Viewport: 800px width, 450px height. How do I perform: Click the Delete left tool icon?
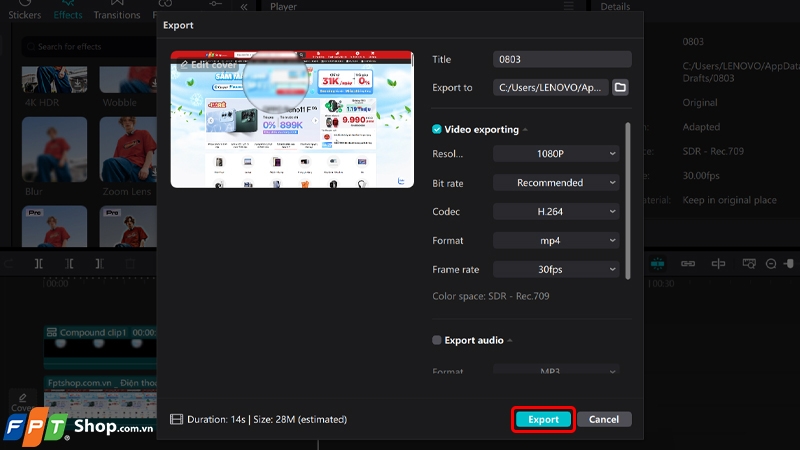69,263
